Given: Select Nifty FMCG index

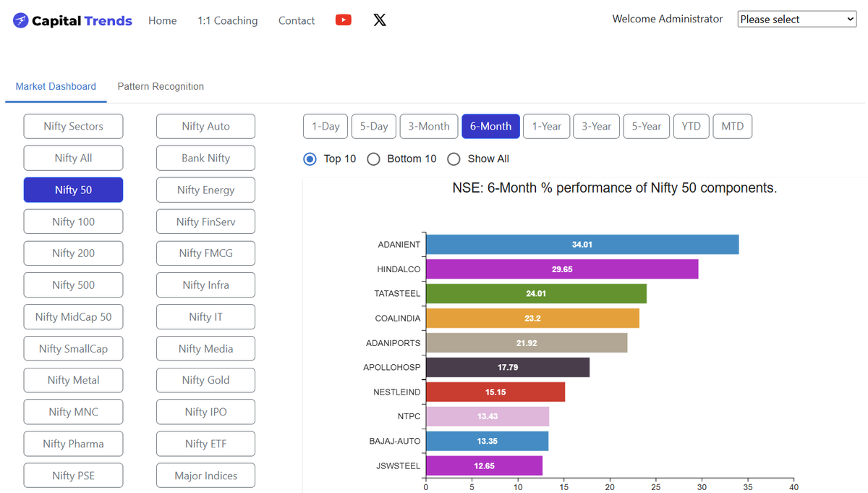Looking at the screenshot, I should (x=205, y=253).
